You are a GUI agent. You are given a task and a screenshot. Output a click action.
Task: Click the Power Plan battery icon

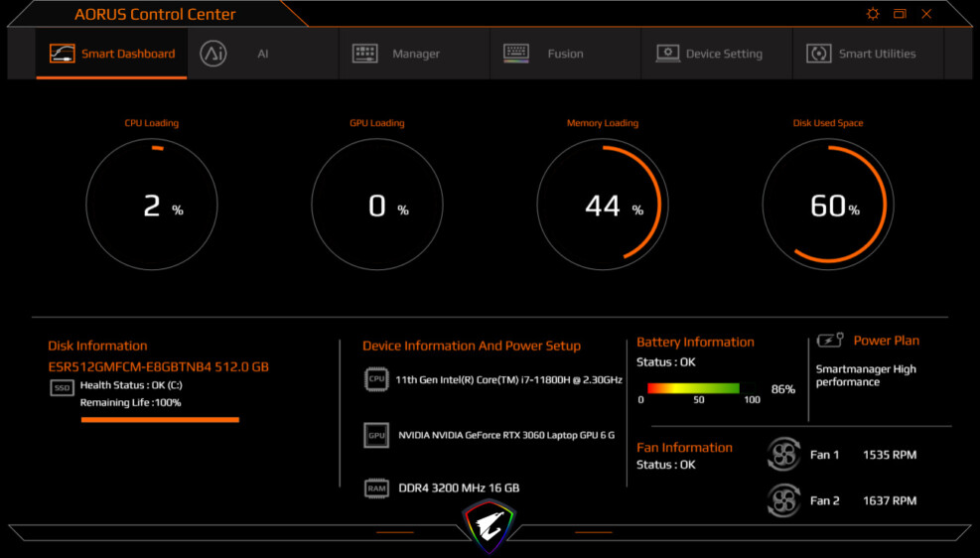tap(830, 340)
